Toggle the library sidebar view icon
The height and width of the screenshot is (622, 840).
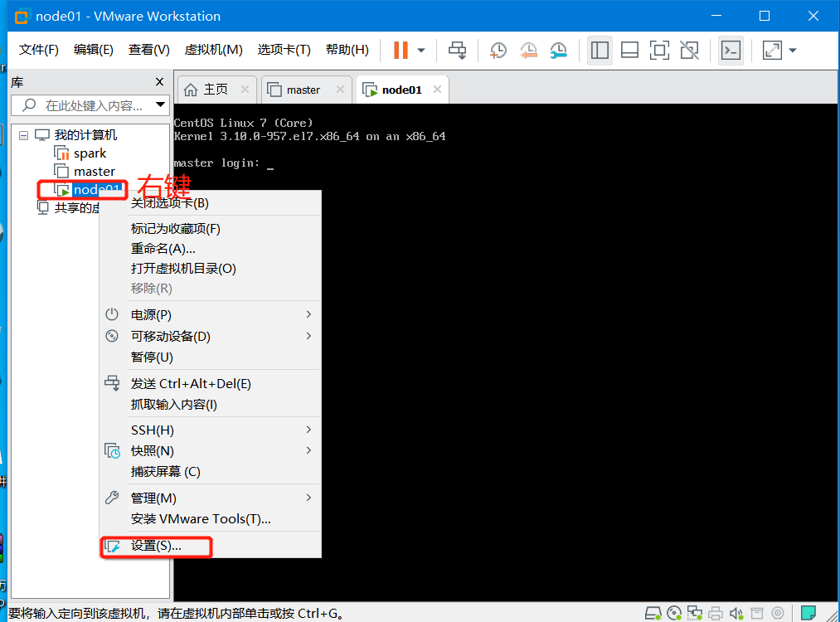click(600, 51)
